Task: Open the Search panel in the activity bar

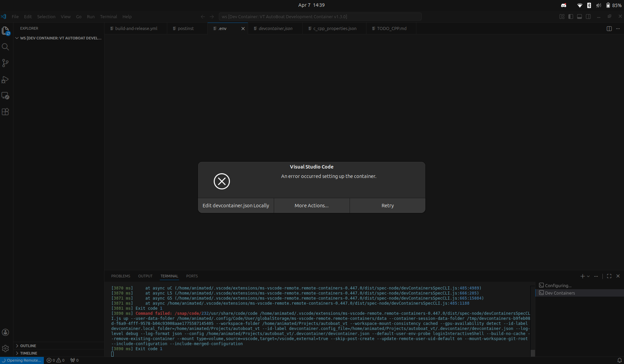Action: pos(5,47)
